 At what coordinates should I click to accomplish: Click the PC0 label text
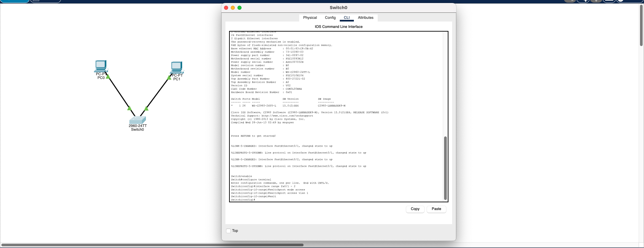point(101,78)
